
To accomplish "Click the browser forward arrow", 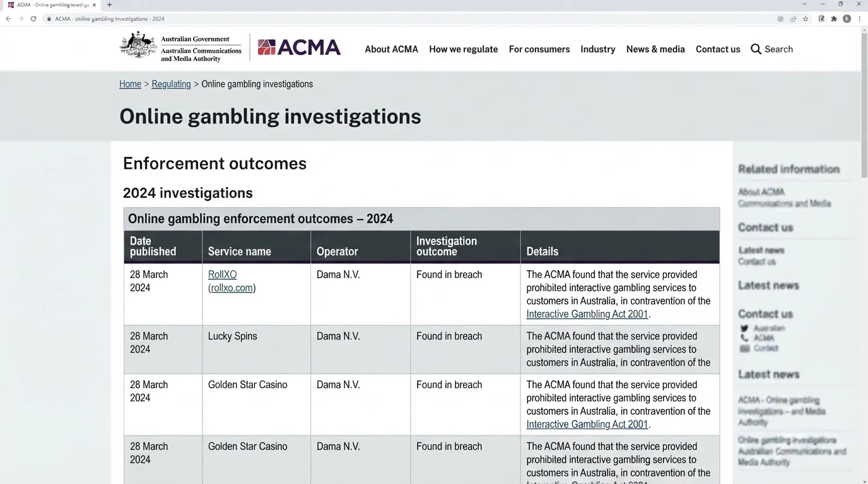I will coord(21,19).
